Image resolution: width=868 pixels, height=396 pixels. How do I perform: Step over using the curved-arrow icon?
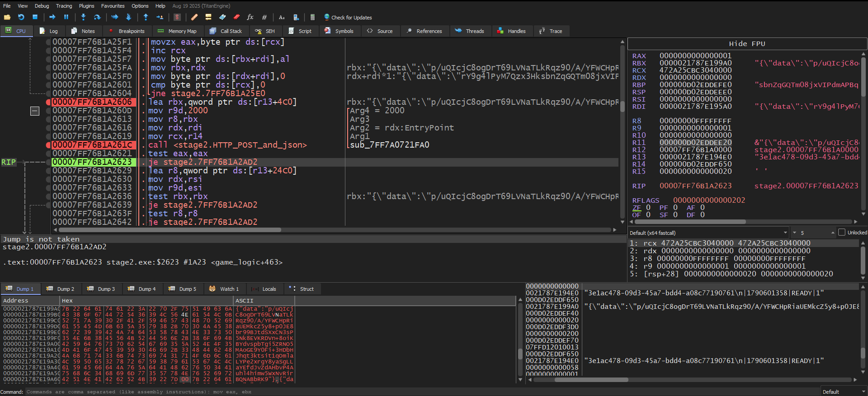(x=97, y=17)
